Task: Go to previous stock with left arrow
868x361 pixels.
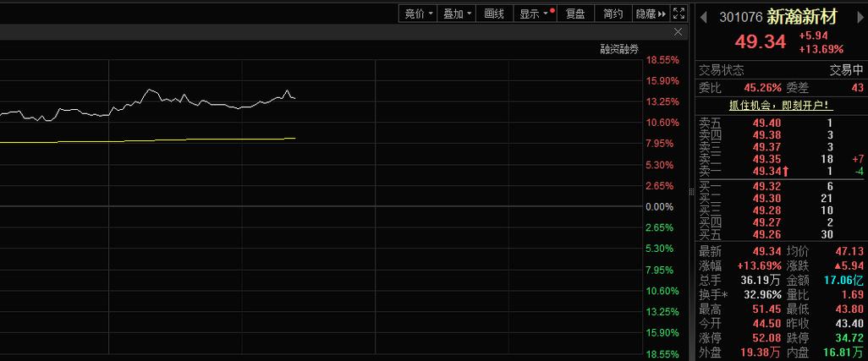Action: [703, 16]
